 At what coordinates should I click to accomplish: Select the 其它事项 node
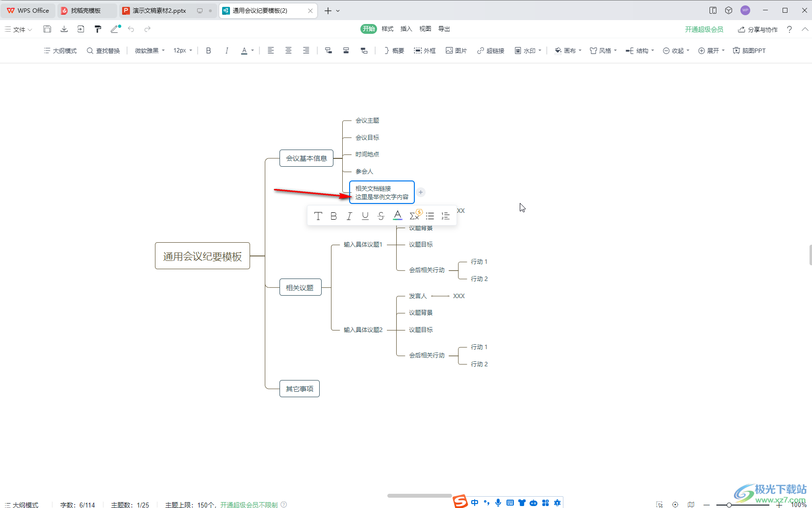pos(300,389)
